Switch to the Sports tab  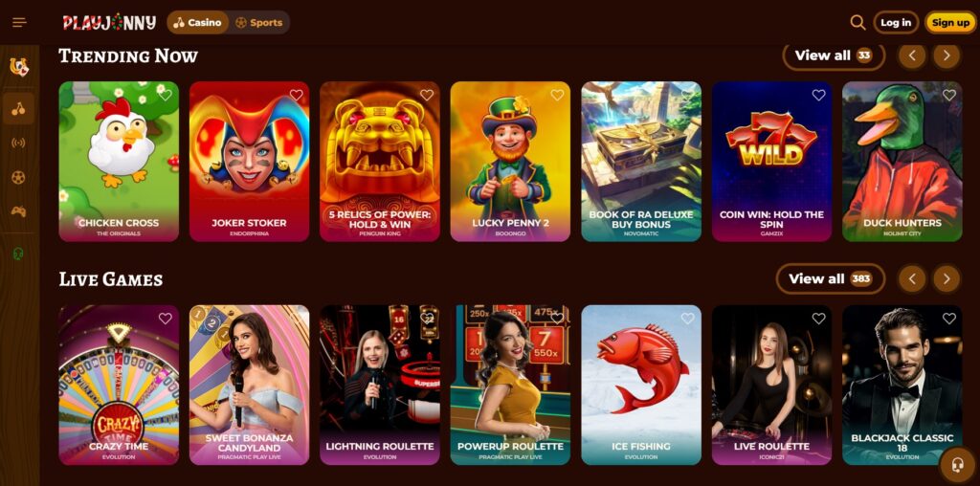[x=259, y=23]
